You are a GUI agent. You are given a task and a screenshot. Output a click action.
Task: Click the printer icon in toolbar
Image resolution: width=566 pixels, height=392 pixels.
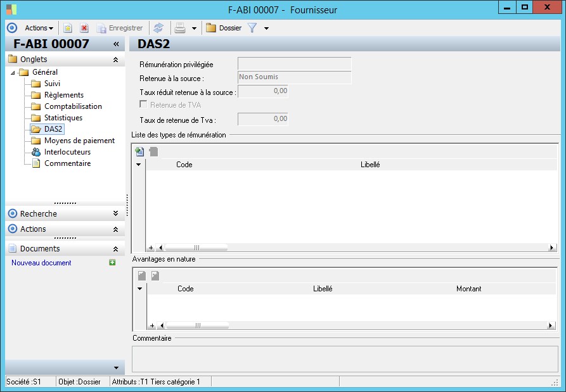180,28
